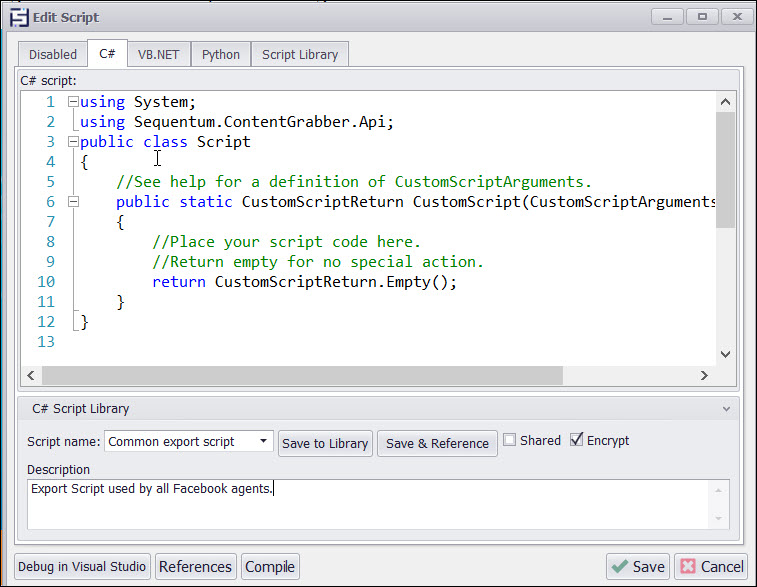The image size is (757, 587).
Task: Click the Edit Script app icon in title bar
Action: pyautogui.click(x=17, y=17)
